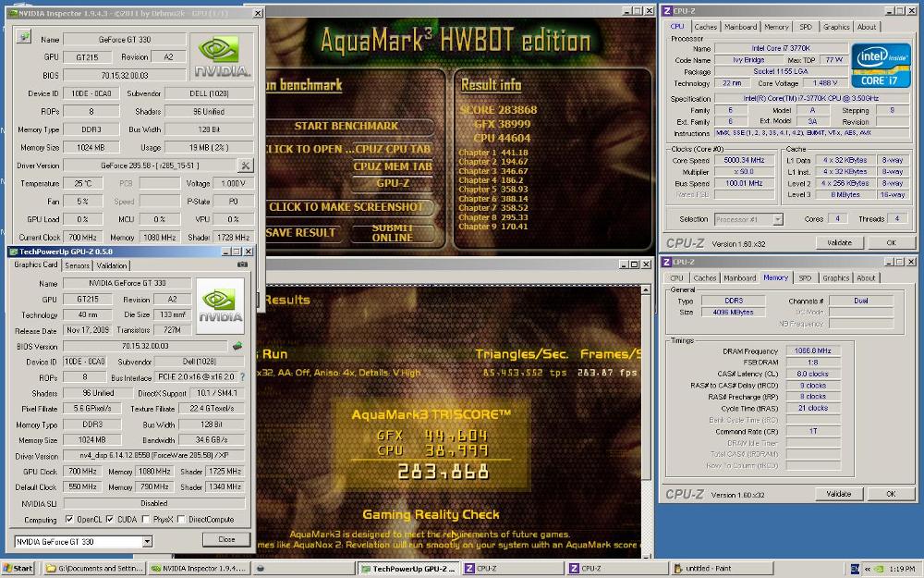Click the Core Speed 5000.34 MHz field in CPU-Z
924x578 pixels.
point(744,160)
